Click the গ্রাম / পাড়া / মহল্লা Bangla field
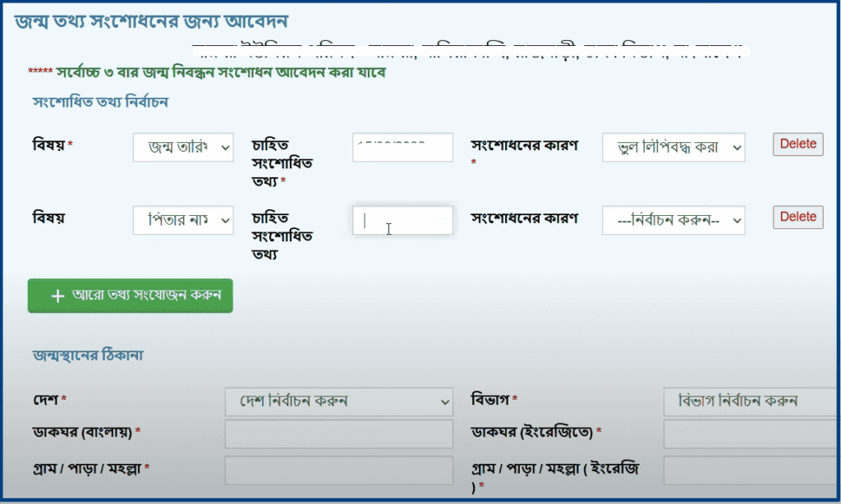The height and width of the screenshot is (504, 841). point(338,469)
